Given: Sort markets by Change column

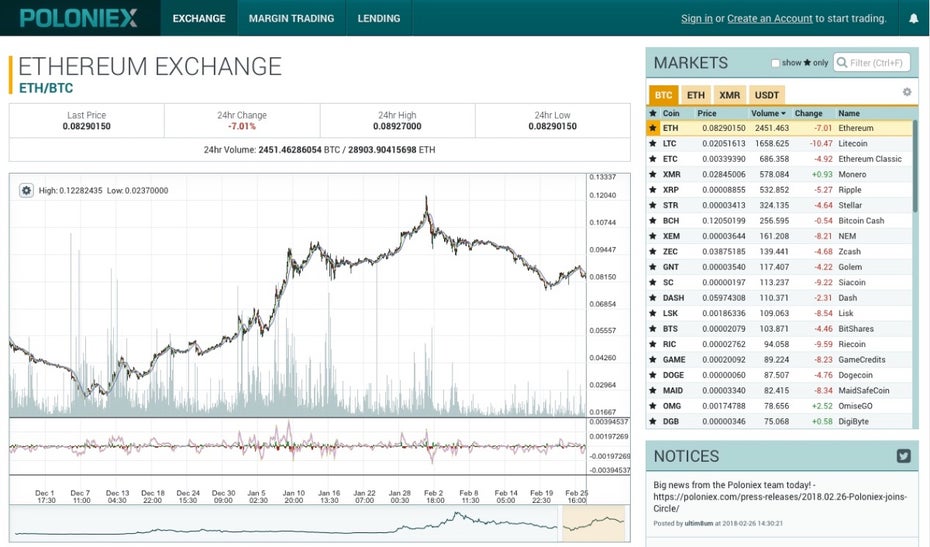Looking at the screenshot, I should click(x=808, y=113).
